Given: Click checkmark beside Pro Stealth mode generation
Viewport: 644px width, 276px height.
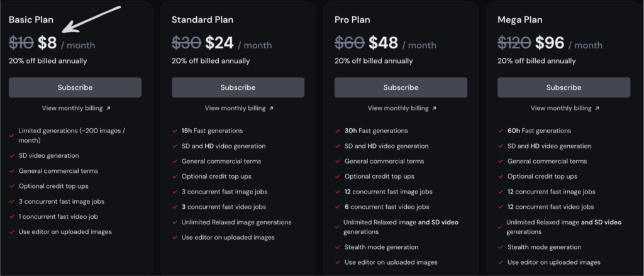Looking at the screenshot, I should [x=338, y=247].
